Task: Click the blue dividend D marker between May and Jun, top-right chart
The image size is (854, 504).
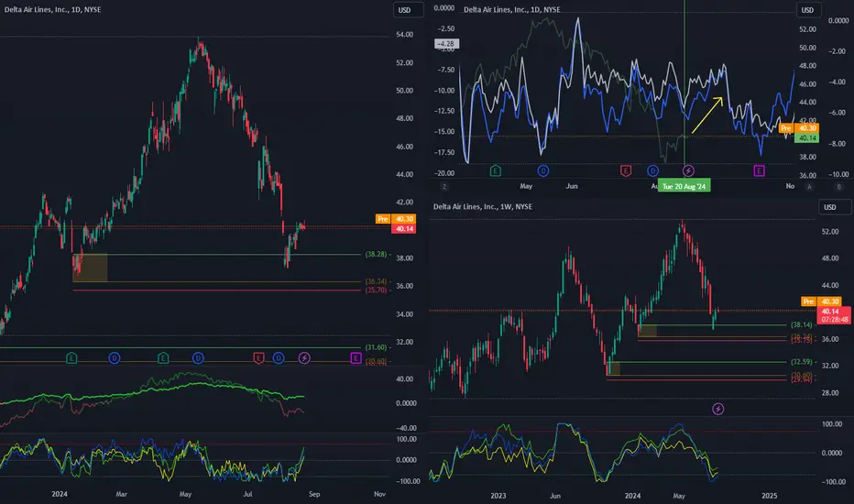Action: pyautogui.click(x=543, y=171)
